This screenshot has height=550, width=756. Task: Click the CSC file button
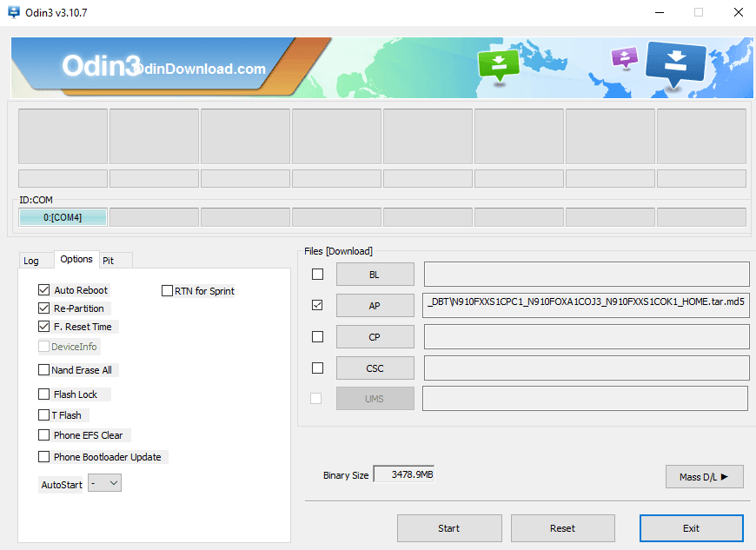[375, 368]
